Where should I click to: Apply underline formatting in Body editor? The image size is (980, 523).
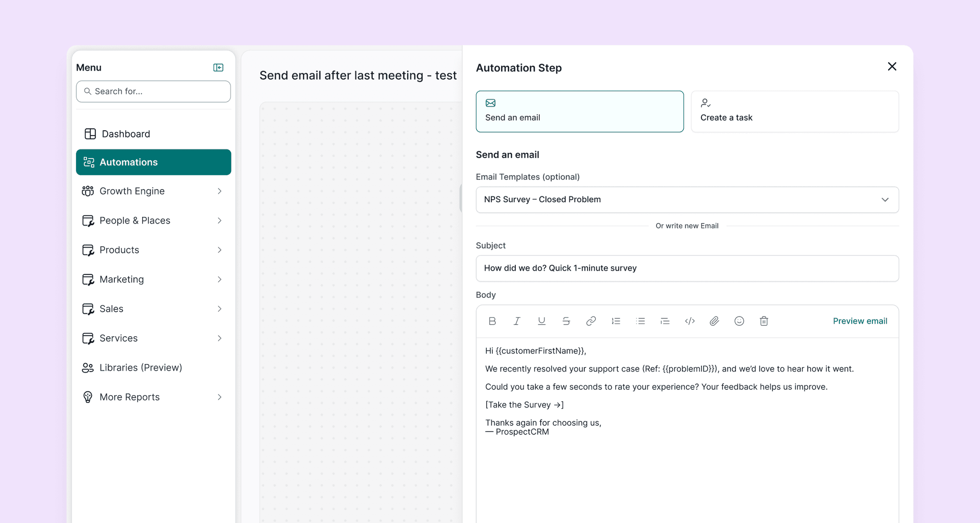coord(542,321)
